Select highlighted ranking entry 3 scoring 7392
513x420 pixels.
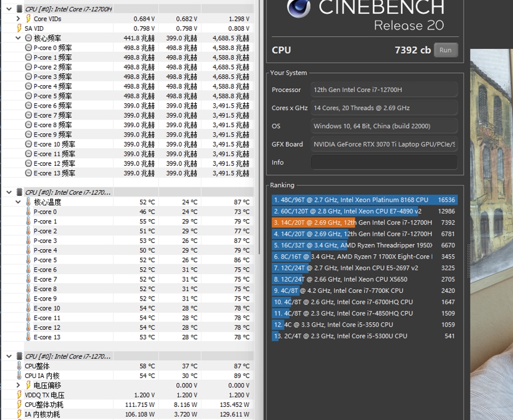pyautogui.click(x=365, y=223)
